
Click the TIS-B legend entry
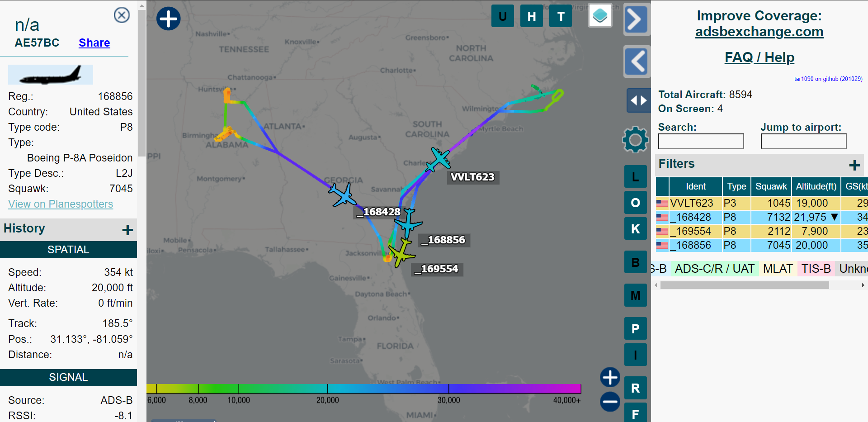click(816, 269)
